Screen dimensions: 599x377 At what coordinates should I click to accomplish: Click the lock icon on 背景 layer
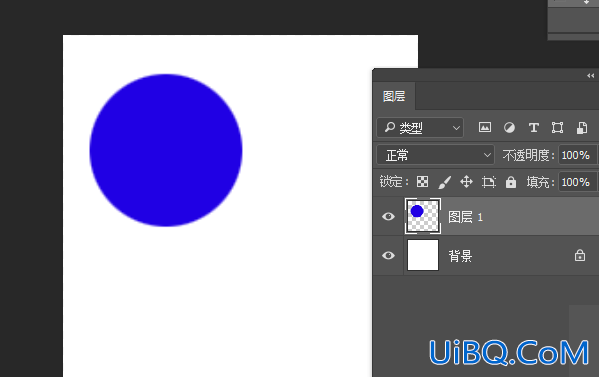click(x=580, y=255)
